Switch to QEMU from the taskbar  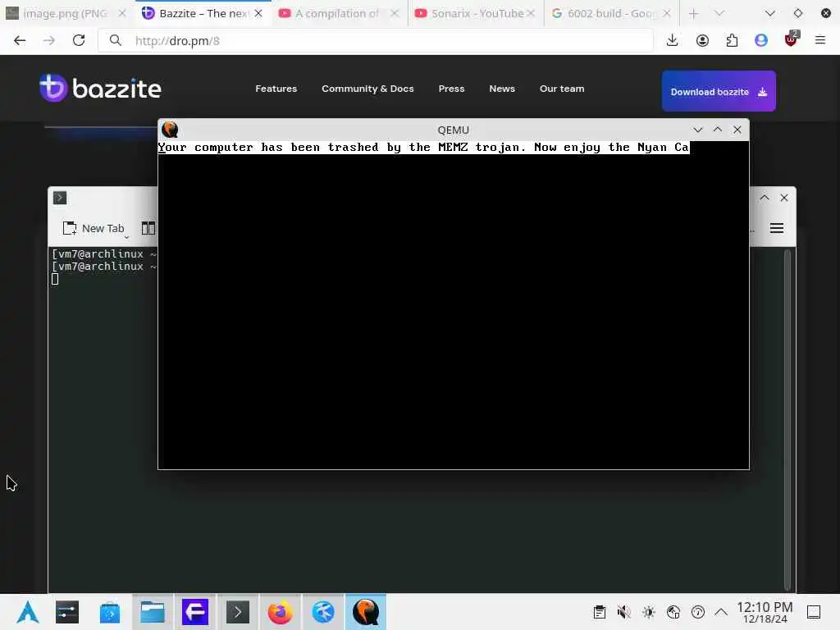(366, 612)
